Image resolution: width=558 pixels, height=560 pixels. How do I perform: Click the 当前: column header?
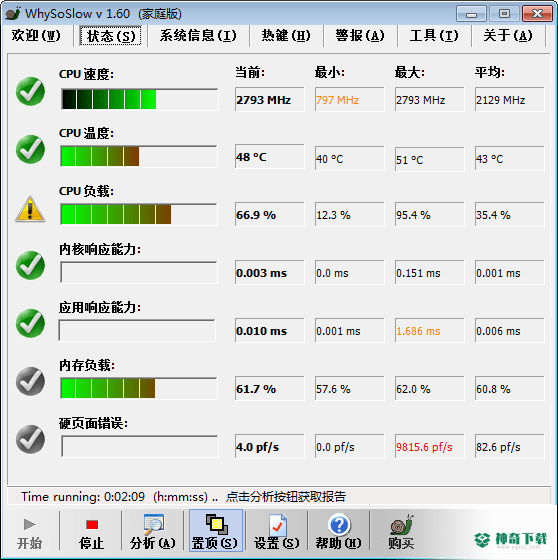click(x=250, y=72)
